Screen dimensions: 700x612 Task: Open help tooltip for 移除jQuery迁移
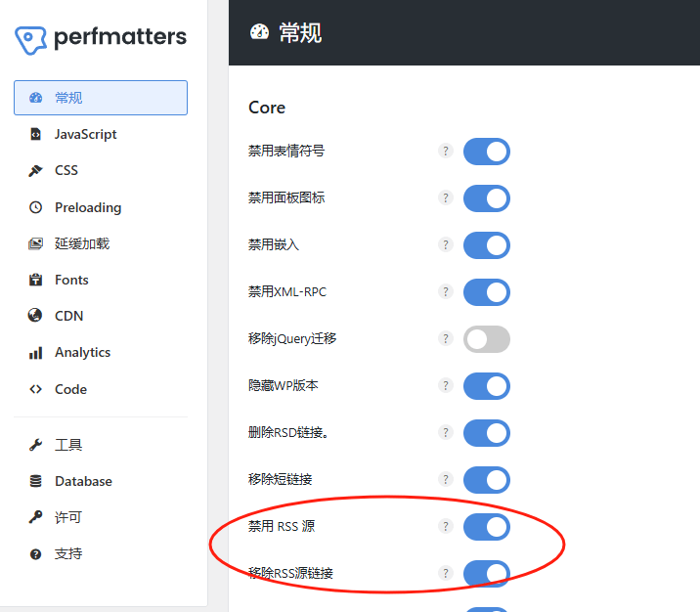tap(446, 338)
